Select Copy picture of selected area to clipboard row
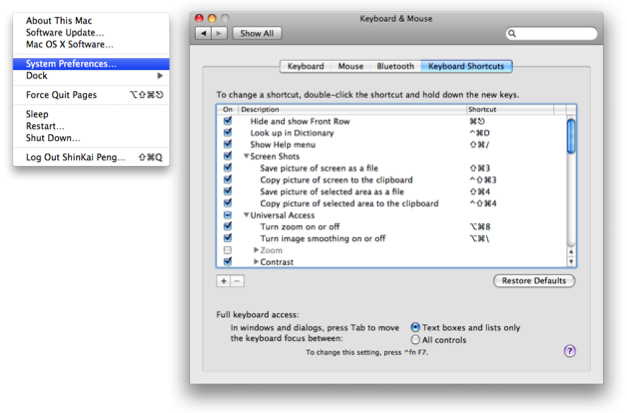The image size is (627, 413). click(x=392, y=203)
